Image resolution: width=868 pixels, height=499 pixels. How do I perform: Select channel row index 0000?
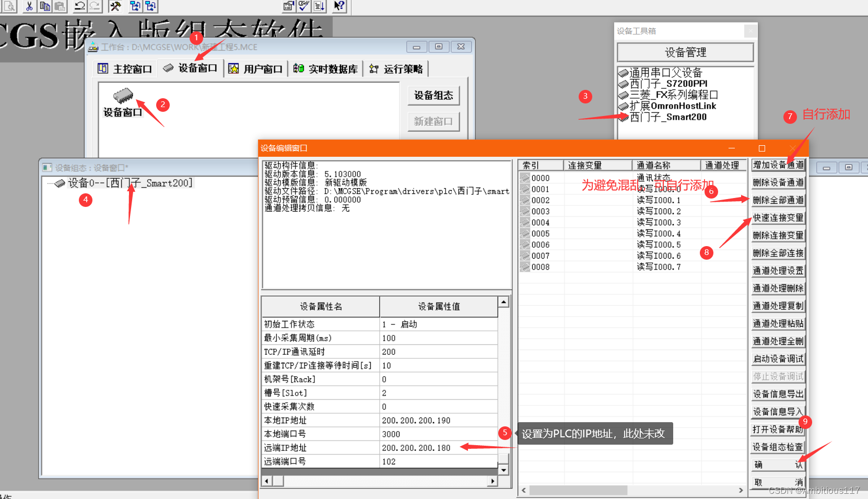click(x=632, y=178)
